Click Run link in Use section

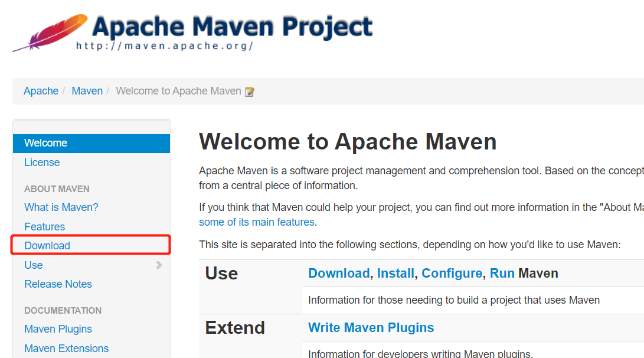tap(502, 274)
